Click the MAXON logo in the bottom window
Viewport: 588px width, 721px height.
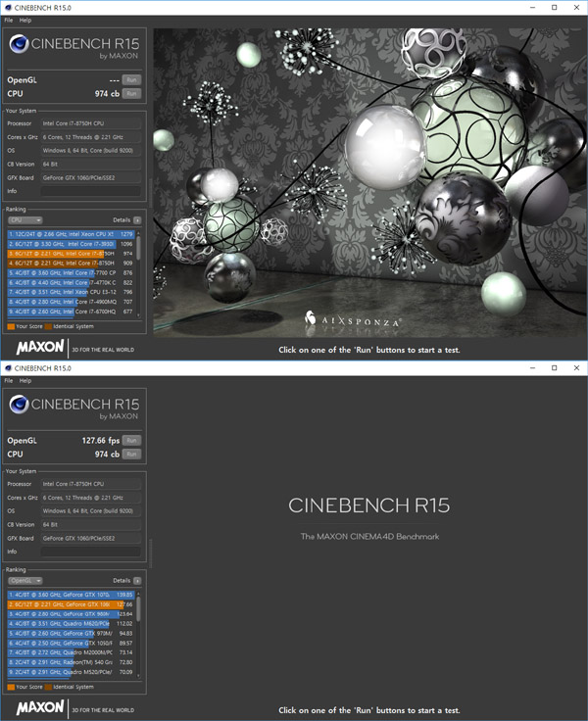point(41,707)
